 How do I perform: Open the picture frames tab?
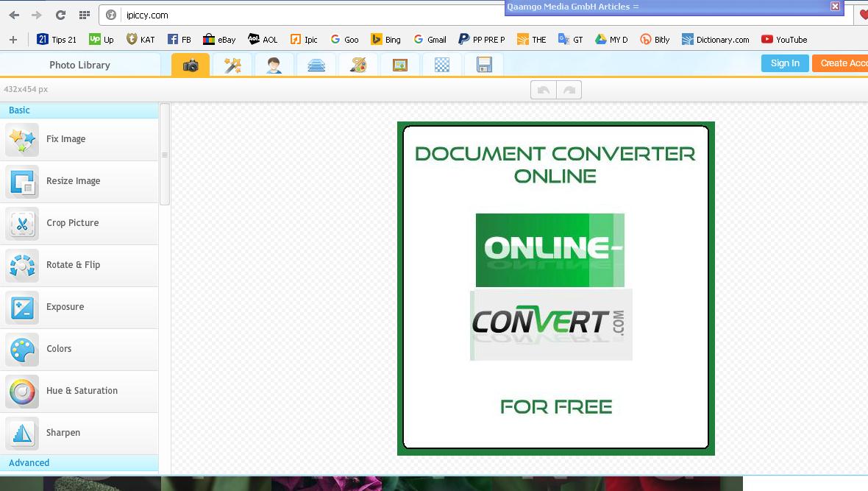point(399,66)
